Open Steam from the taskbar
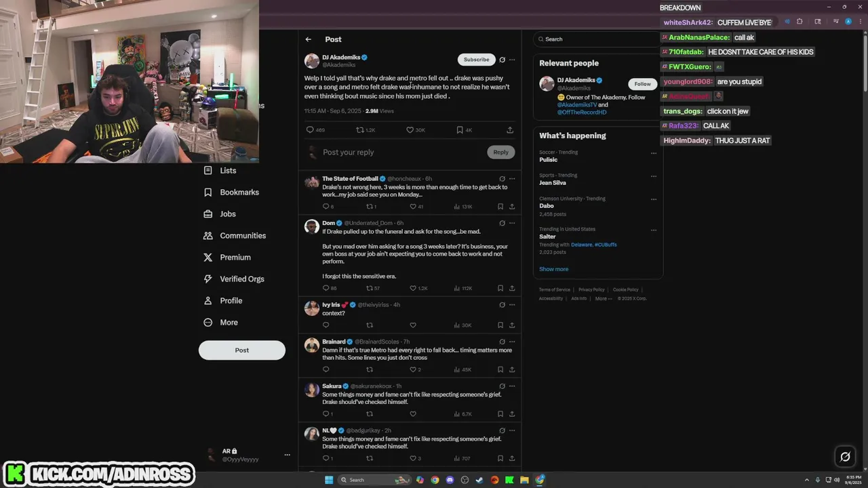 (479, 480)
